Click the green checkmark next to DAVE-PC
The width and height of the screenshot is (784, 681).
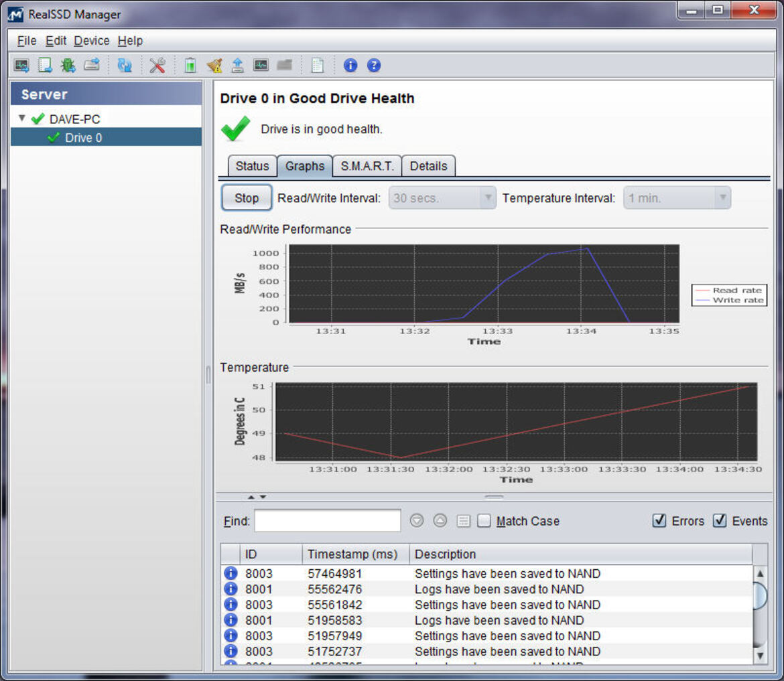point(38,119)
